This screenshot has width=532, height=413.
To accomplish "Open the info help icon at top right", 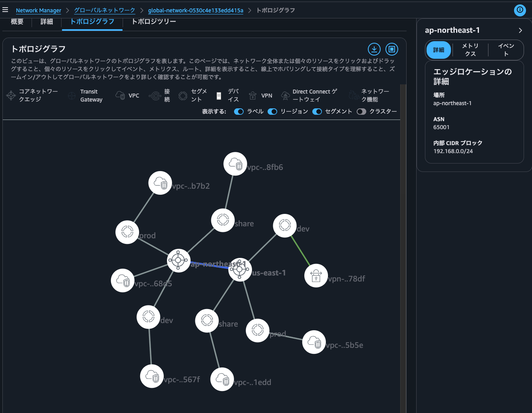I will click(x=520, y=10).
